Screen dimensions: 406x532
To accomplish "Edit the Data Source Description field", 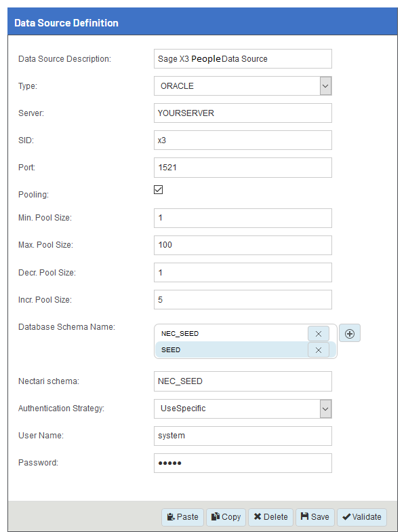I will point(243,58).
